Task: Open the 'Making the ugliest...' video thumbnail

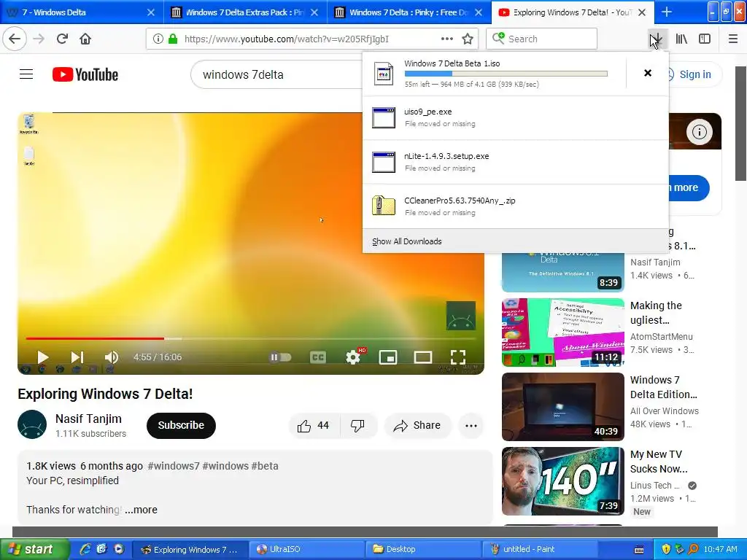Action: point(562,332)
